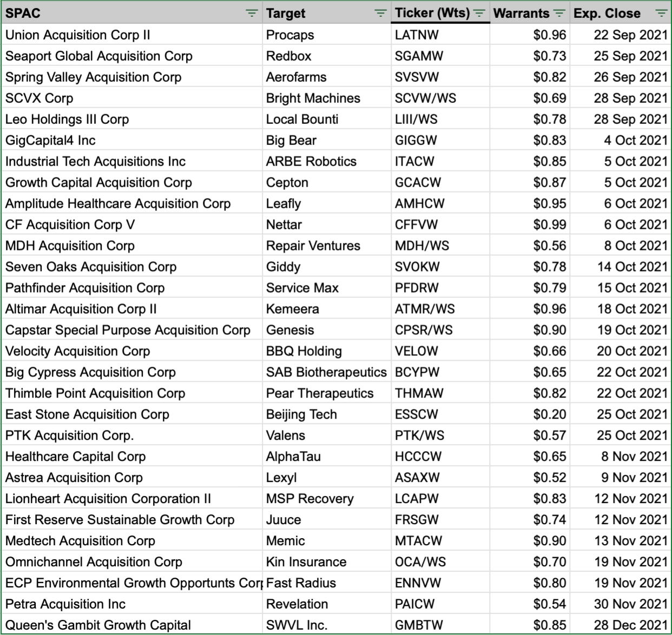Select the MSP Recovery cell
Image resolution: width=672 pixels, height=635 pixels.
coord(327,499)
